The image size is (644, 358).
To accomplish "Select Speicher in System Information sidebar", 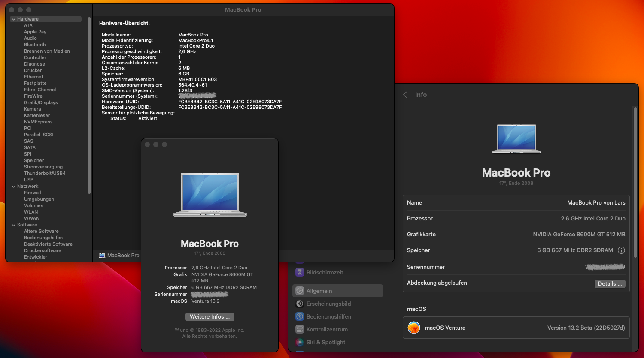I will (34, 160).
